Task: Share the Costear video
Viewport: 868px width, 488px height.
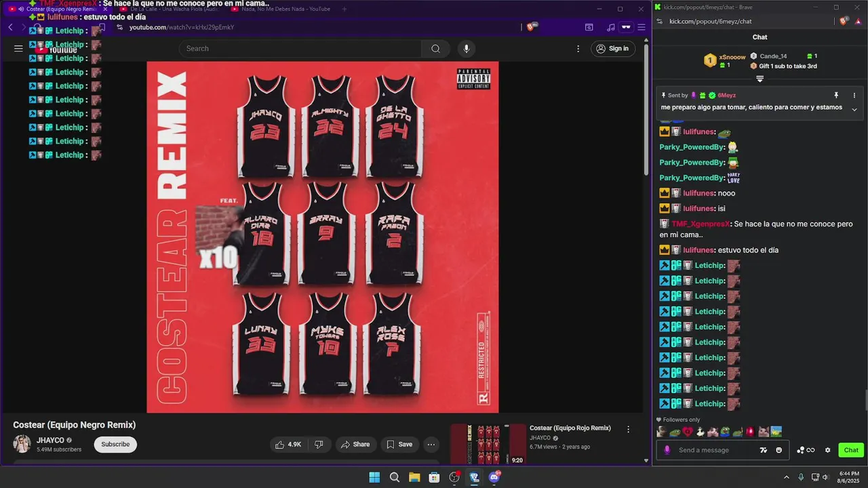Action: [355, 445]
